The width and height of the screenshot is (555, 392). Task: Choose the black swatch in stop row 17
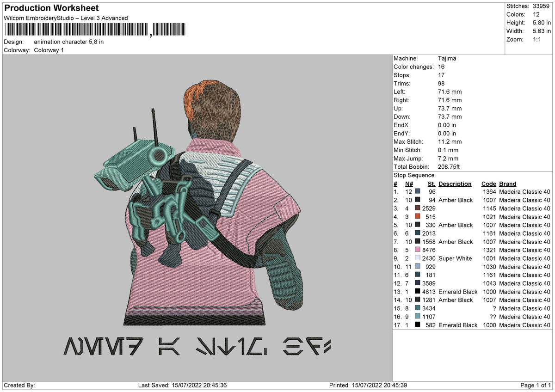pyautogui.click(x=418, y=325)
